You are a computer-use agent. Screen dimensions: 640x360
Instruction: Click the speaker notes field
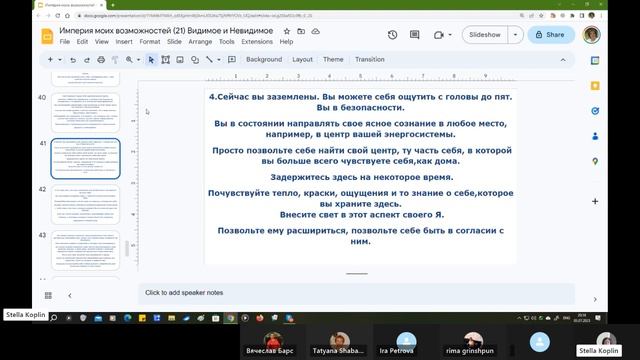point(356,293)
